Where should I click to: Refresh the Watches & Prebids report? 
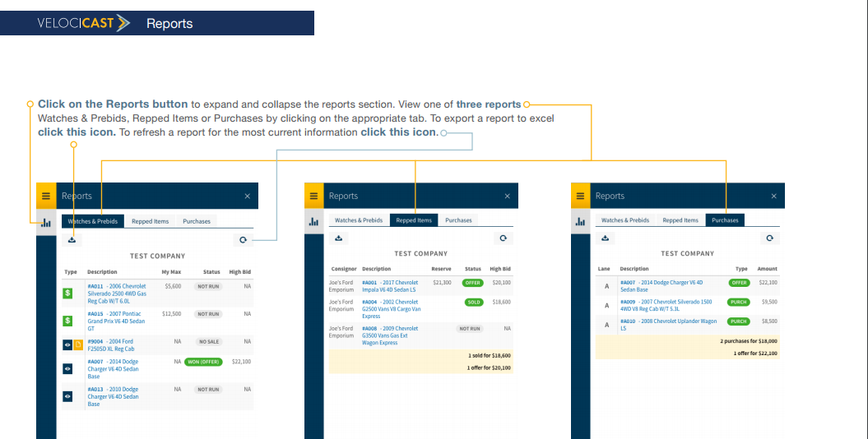point(243,240)
